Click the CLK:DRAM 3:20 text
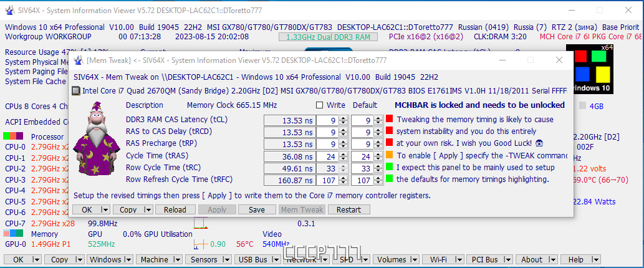Image resolution: width=644 pixels, height=268 pixels. point(500,37)
